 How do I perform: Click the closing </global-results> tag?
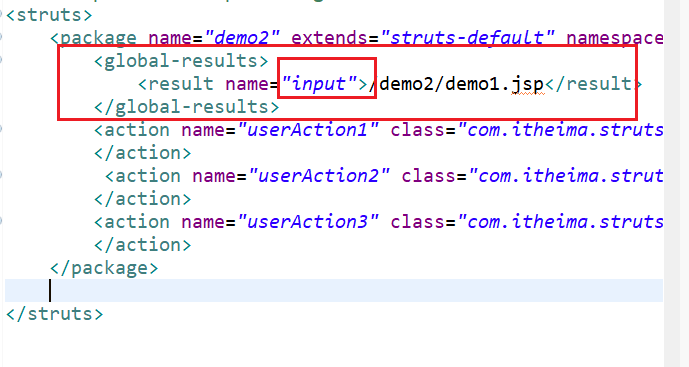point(187,107)
